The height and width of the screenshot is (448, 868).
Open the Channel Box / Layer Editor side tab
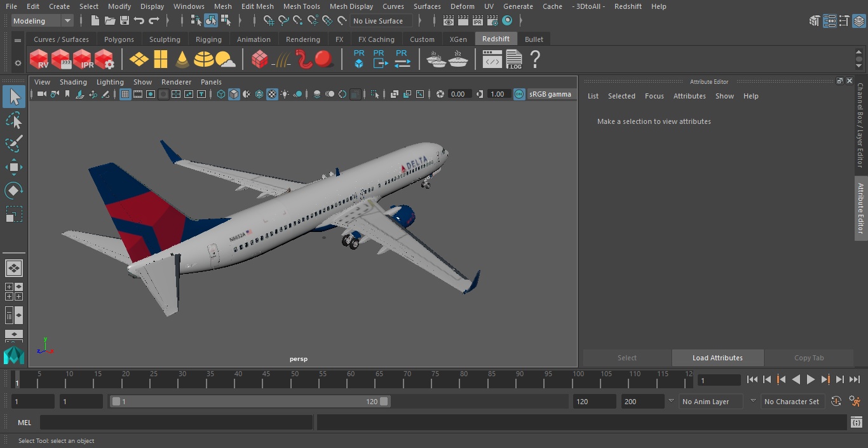[x=860, y=125]
